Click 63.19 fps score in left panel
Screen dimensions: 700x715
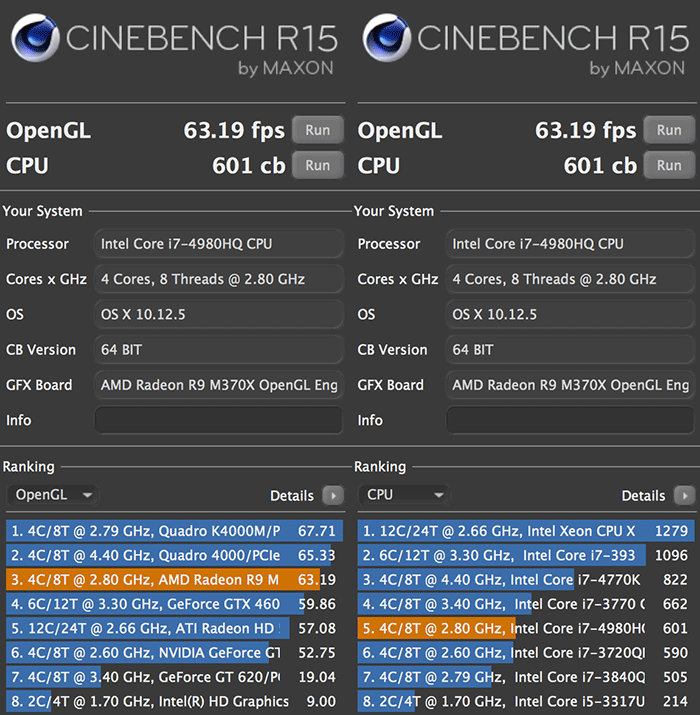click(x=234, y=131)
